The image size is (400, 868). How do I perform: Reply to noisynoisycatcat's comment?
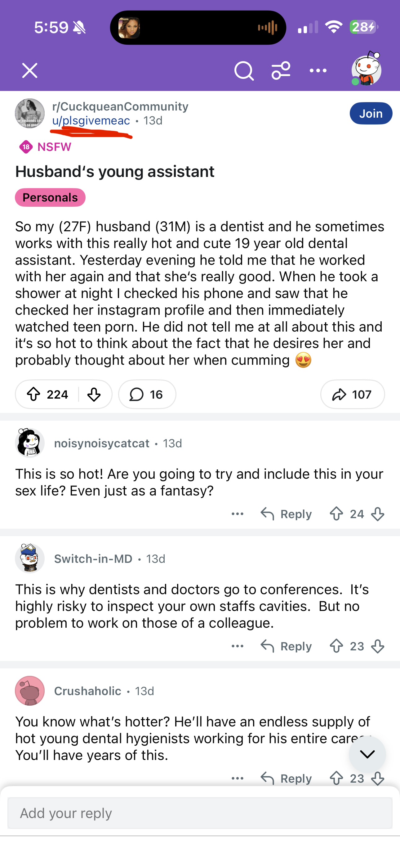pos(286,514)
